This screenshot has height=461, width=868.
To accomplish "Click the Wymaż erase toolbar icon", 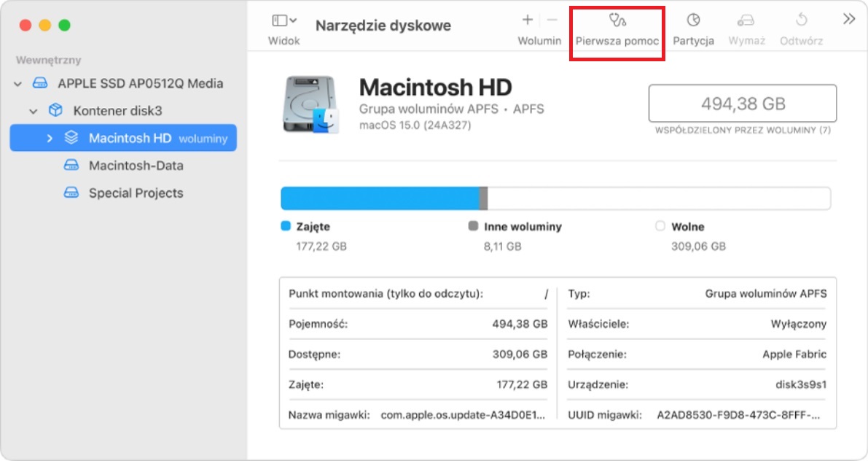I will (746, 20).
